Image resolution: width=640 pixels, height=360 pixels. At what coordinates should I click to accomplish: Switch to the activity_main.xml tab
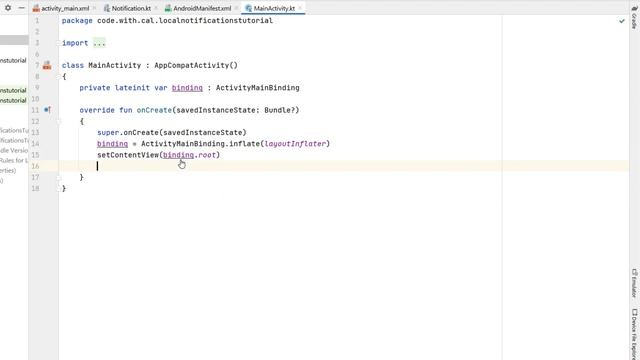pos(65,8)
